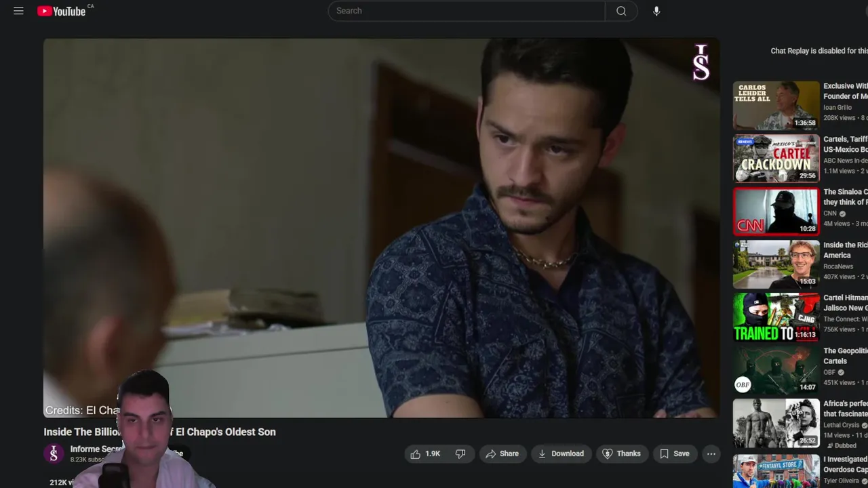868x488 pixels.
Task: Focus the Search input field
Action: [467, 11]
